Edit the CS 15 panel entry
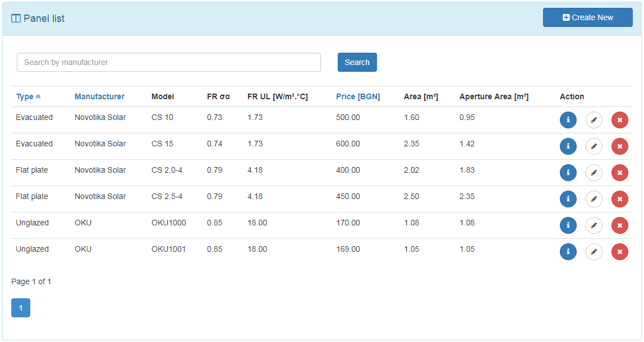Screen dimensions: 644x342 tap(594, 146)
